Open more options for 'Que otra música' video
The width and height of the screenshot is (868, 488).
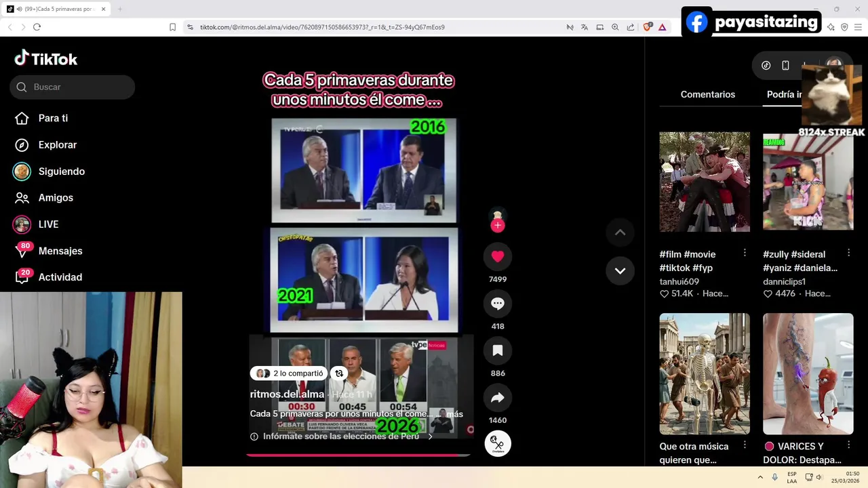point(745,445)
